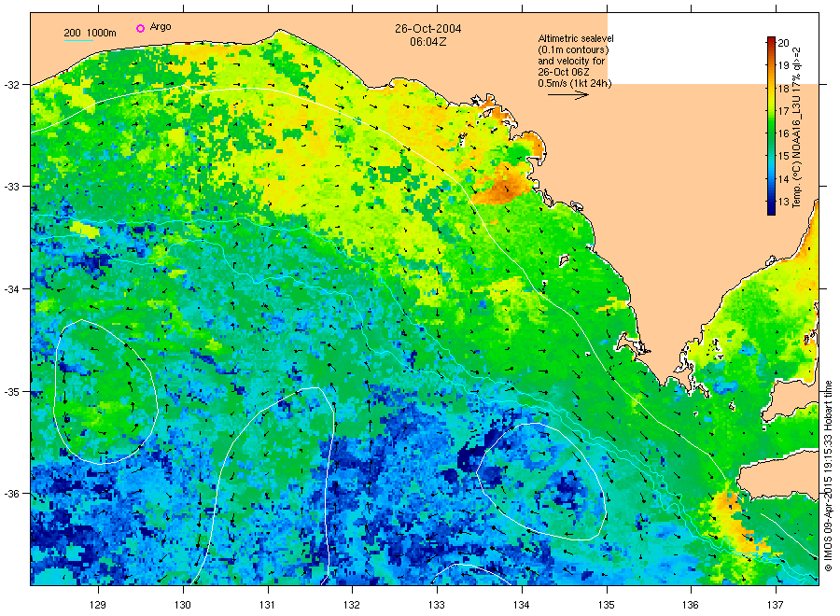This screenshot has height=616, width=840.
Task: Click the longitude label '137'
Action: click(x=776, y=605)
